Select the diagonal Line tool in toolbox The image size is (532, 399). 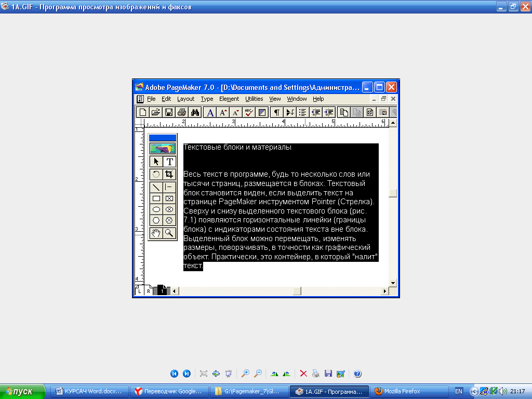pyautogui.click(x=156, y=187)
